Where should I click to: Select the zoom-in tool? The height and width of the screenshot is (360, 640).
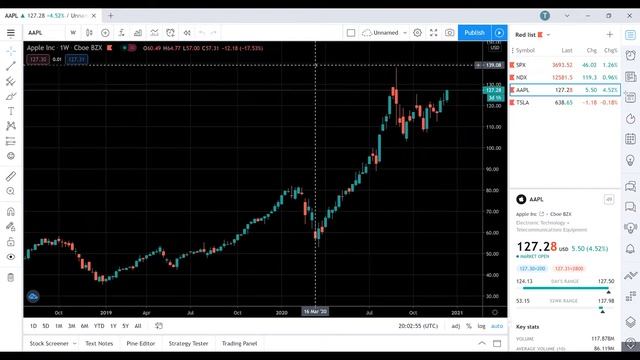11,191
